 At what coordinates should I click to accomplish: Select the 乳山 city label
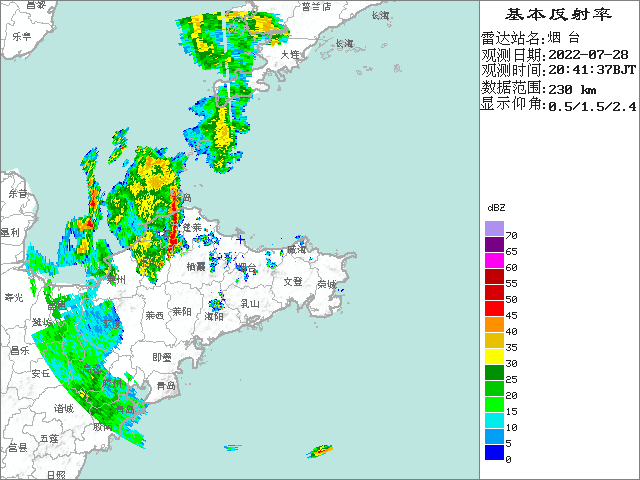249,303
